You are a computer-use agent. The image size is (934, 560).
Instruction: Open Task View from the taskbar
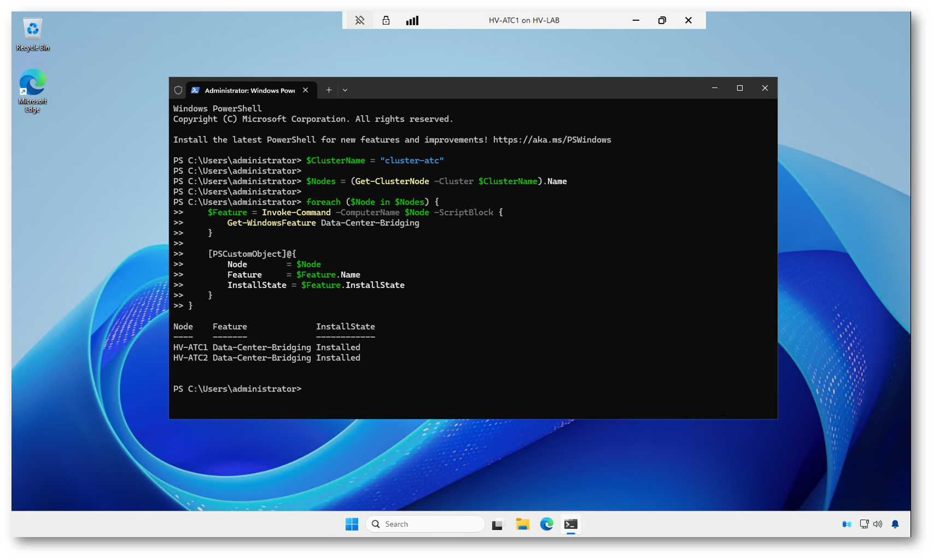[497, 524]
